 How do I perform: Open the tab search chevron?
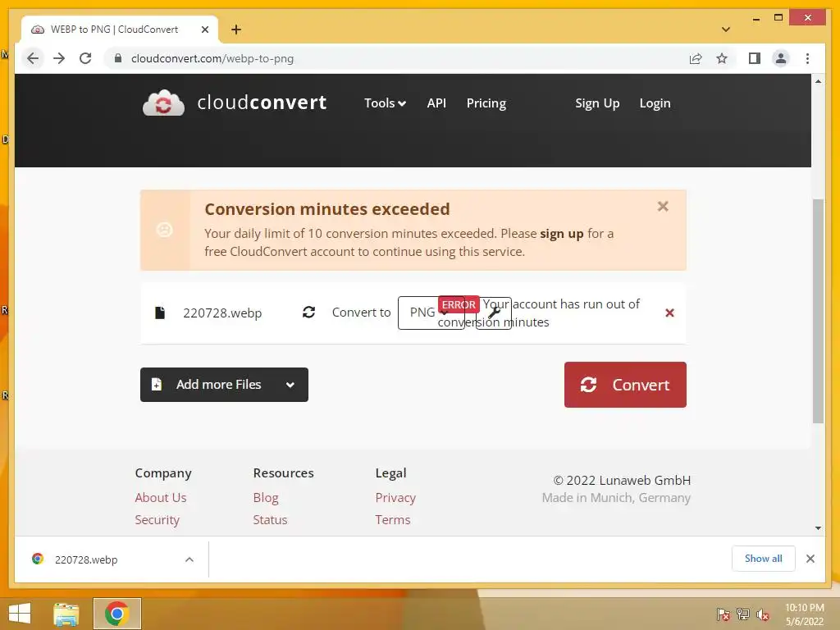coord(726,30)
